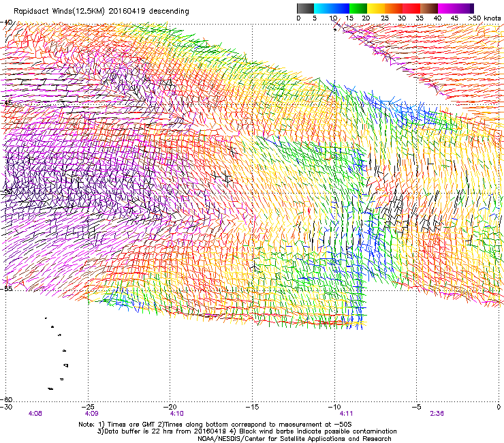The height and width of the screenshot is (443, 504).
Task: Select the '20' label under the color scale
Action: [366, 18]
